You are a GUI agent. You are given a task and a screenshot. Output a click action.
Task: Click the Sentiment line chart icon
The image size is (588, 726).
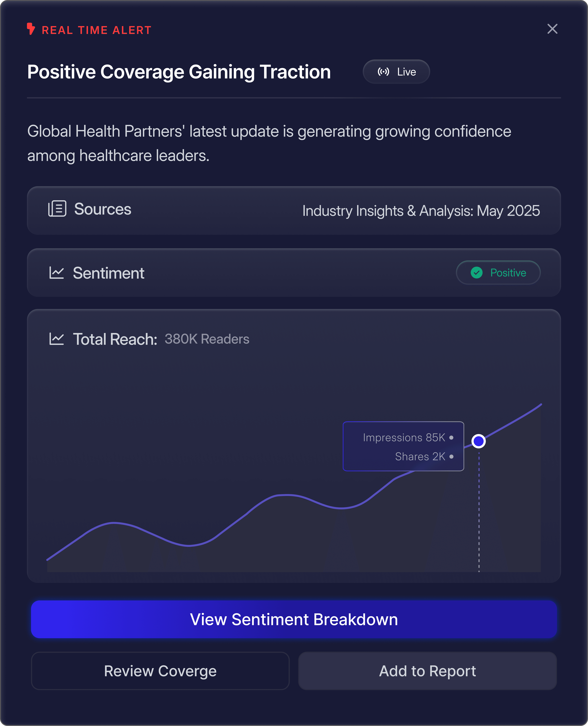coord(57,273)
